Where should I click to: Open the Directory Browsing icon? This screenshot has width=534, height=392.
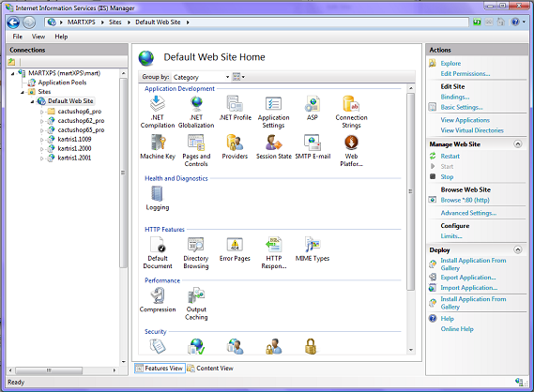(196, 253)
